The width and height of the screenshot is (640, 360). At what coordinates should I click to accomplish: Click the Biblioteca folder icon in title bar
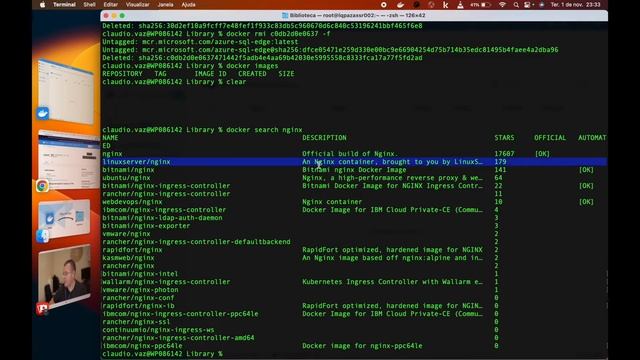click(285, 16)
